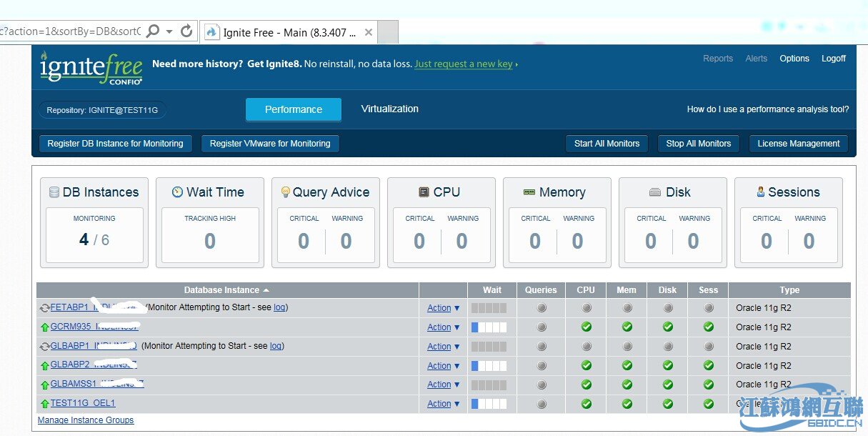Click the Memory module icon
The width and height of the screenshot is (868, 436).
tap(529, 192)
